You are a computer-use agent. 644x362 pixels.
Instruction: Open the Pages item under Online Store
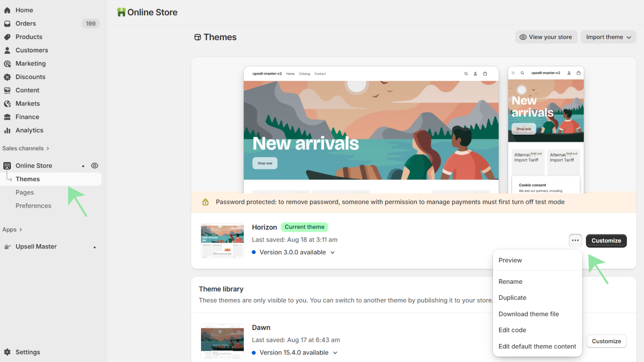point(25,192)
